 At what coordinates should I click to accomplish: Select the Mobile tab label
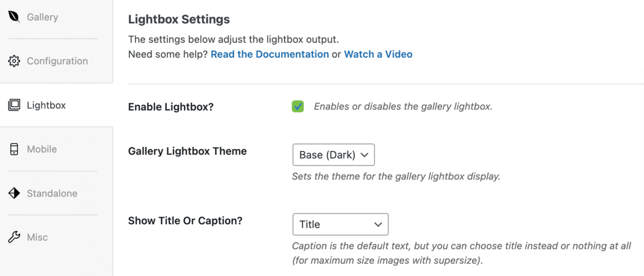tap(42, 149)
